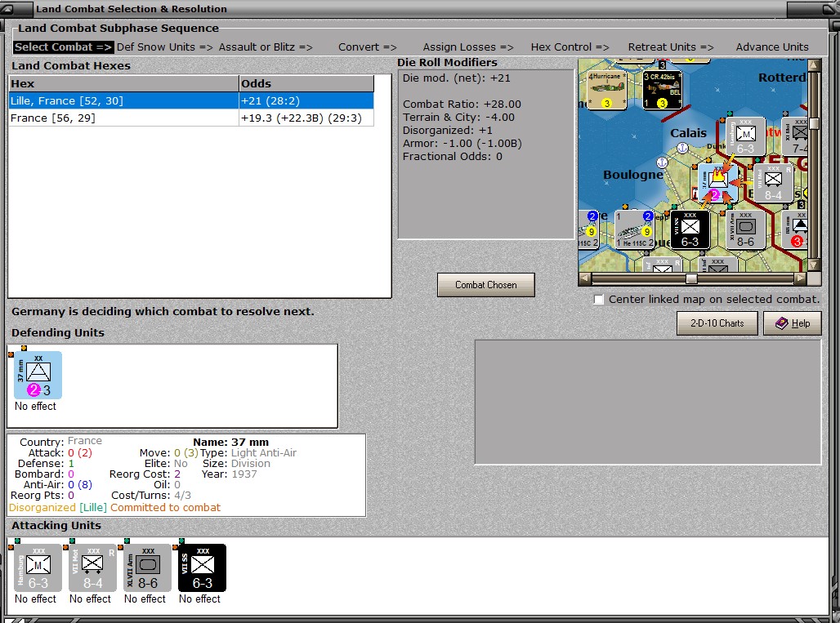Click the Def Snow Units subphase step
840x623 pixels.
[x=165, y=47]
